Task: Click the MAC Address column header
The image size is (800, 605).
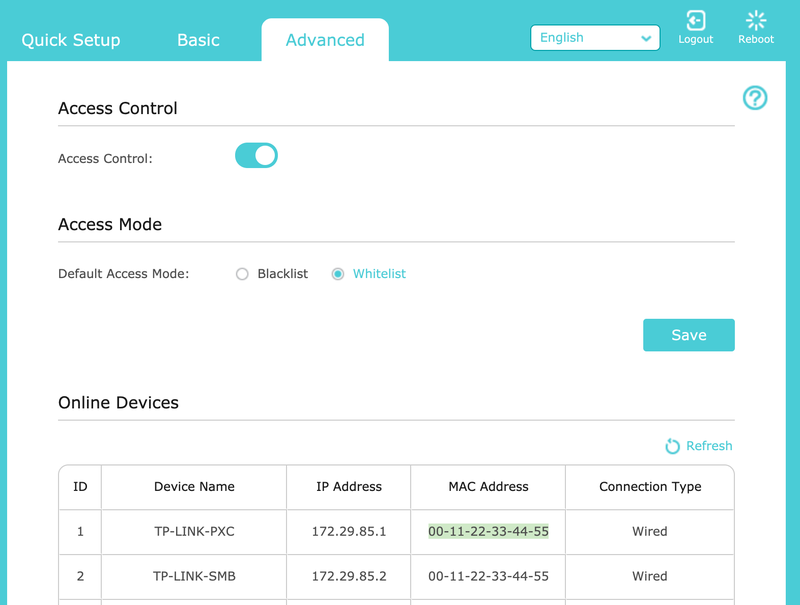Action: click(x=488, y=487)
